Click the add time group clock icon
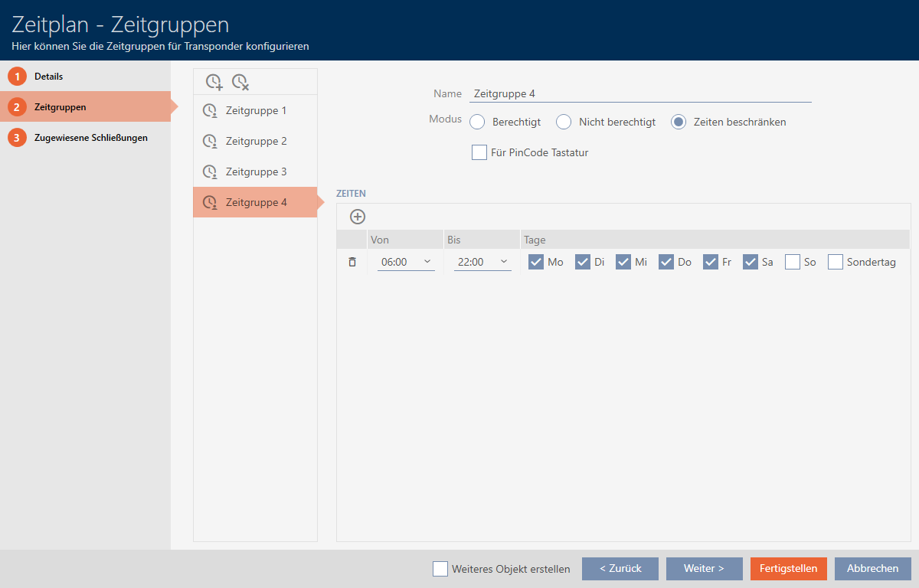The image size is (919, 588). [214, 82]
